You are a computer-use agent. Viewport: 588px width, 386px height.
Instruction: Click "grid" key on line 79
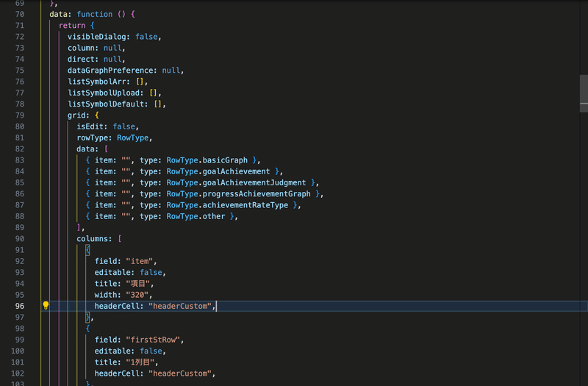76,115
